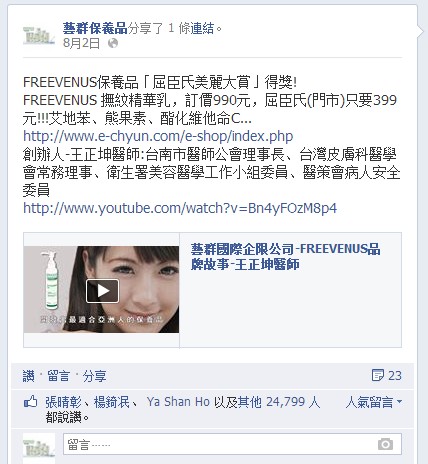Open the 蓁群國際企限公司-FREEVENUS品牌故事 title link
The height and width of the screenshot is (464, 428).
click(x=285, y=257)
